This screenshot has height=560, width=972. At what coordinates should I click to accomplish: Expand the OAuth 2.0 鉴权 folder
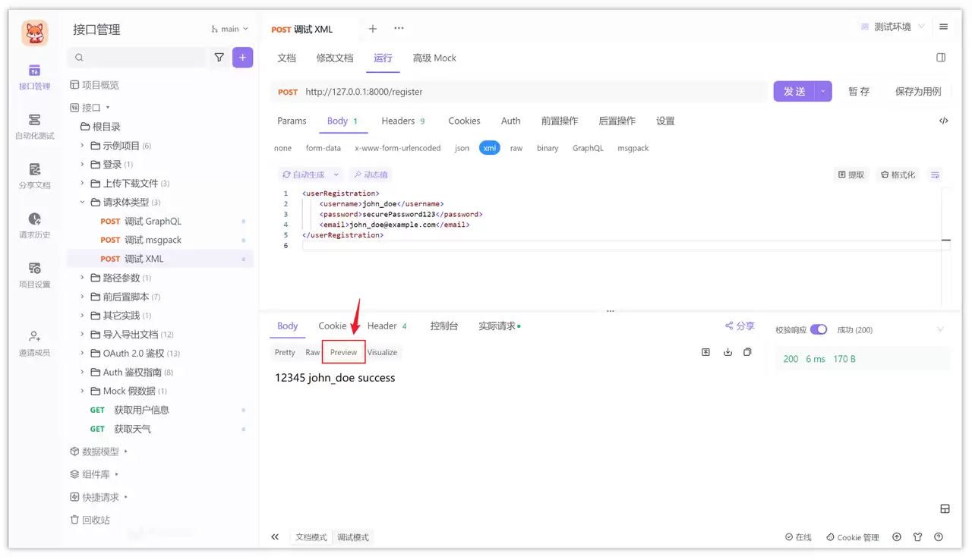pos(83,353)
